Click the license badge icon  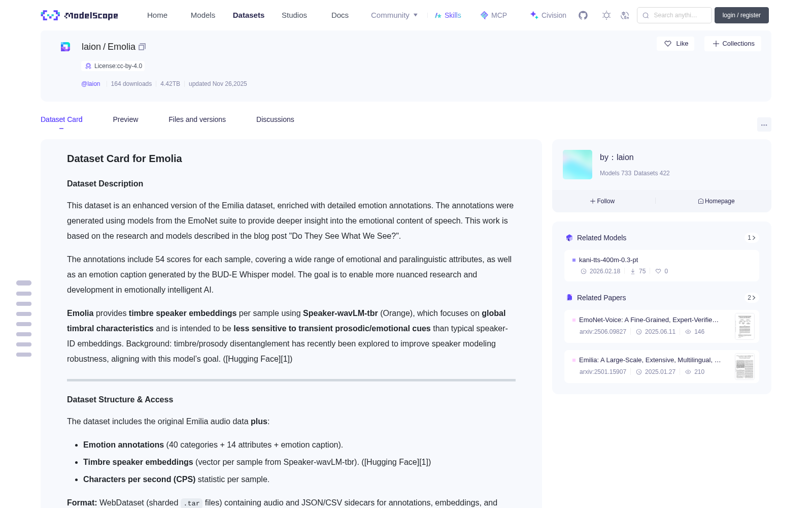click(88, 66)
